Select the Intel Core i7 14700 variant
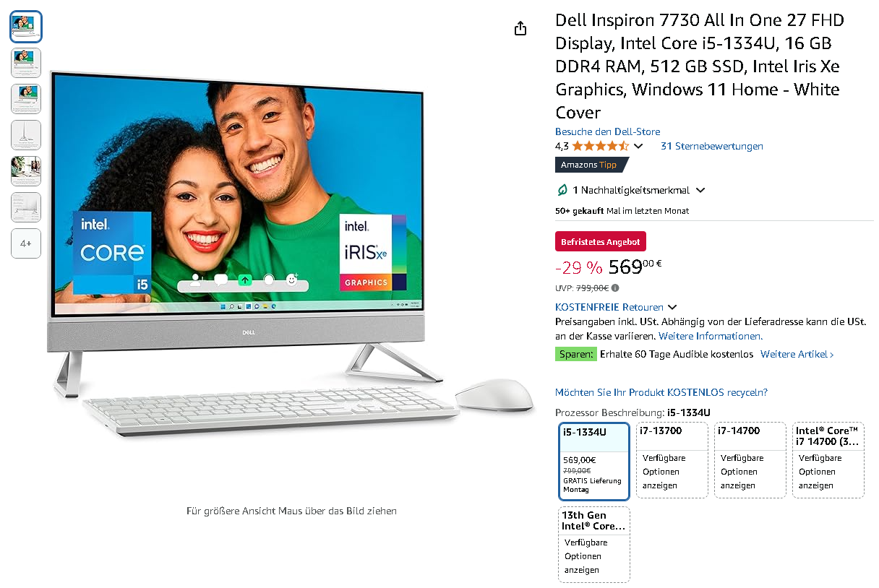Viewport: 879px width, 588px height. [828, 460]
